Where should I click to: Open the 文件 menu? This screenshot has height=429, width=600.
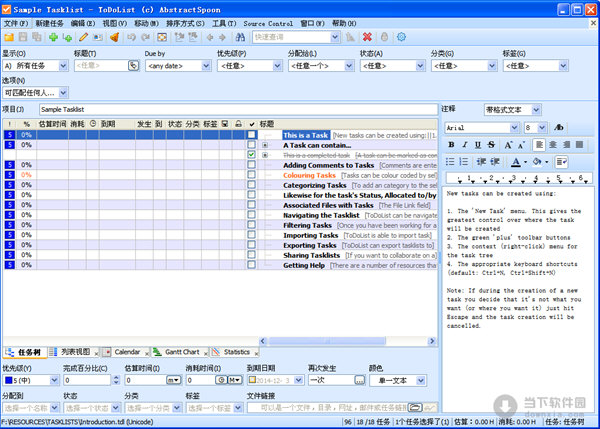point(16,23)
